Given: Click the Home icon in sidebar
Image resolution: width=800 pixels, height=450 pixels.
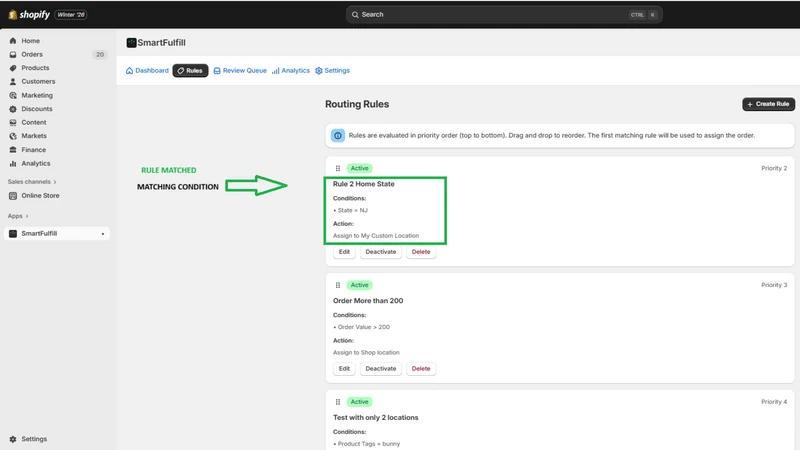Looking at the screenshot, I should coord(13,41).
